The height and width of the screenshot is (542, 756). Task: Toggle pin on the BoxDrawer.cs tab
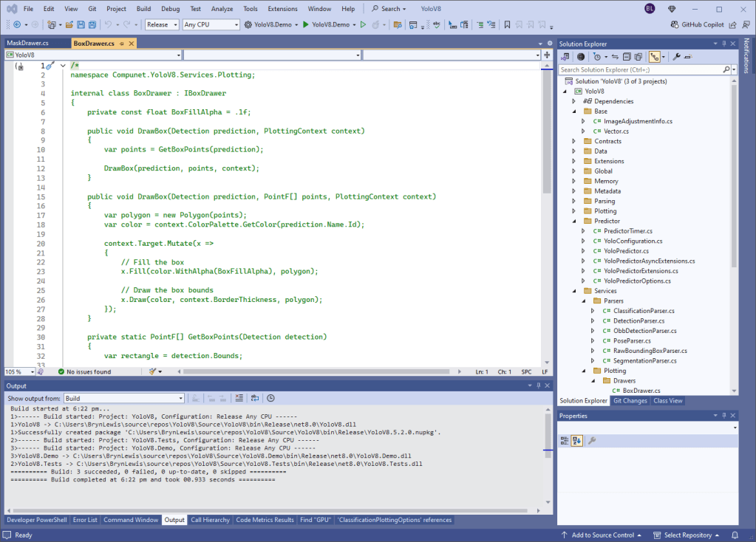122,44
